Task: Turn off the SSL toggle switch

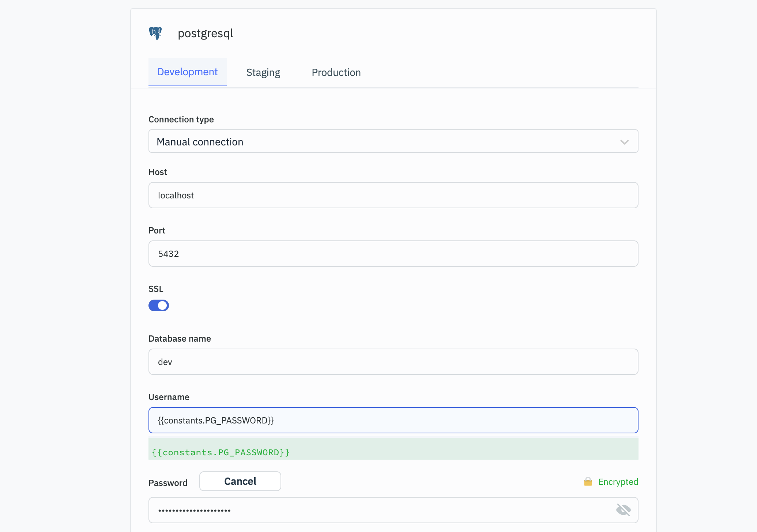Action: (159, 305)
